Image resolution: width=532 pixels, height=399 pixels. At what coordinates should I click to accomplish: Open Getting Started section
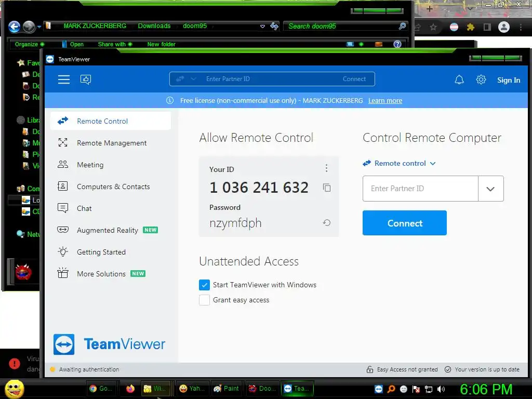pyautogui.click(x=111, y=252)
